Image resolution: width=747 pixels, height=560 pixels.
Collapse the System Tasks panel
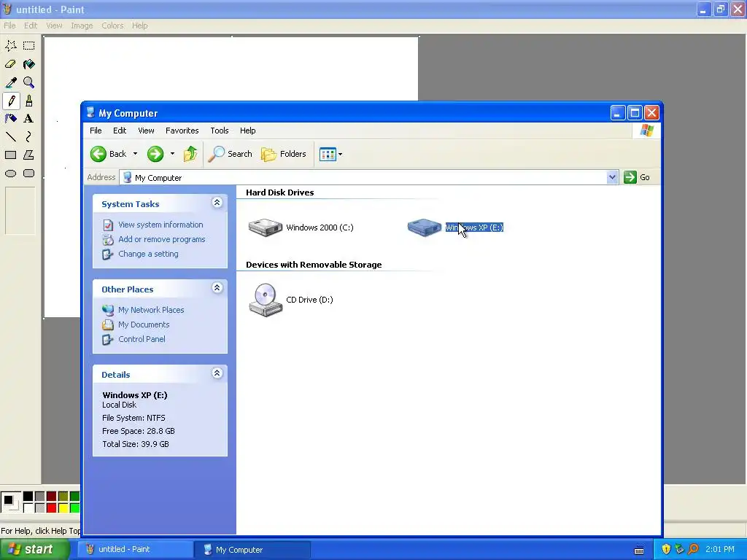217,203
